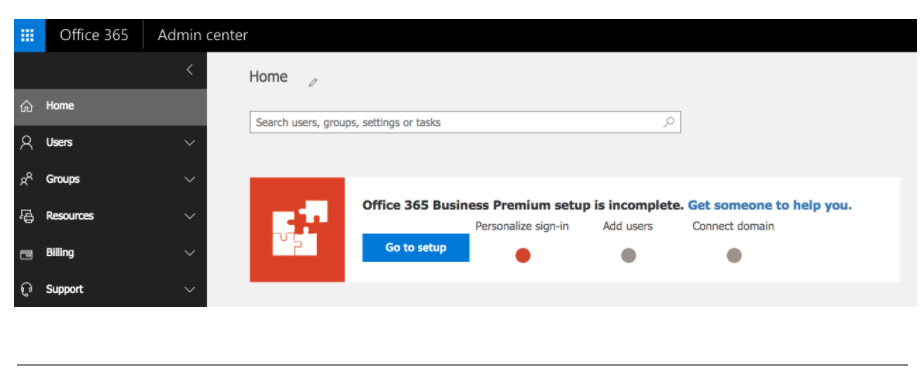
Task: Edit the Home page with pencil icon
Action: tap(313, 82)
